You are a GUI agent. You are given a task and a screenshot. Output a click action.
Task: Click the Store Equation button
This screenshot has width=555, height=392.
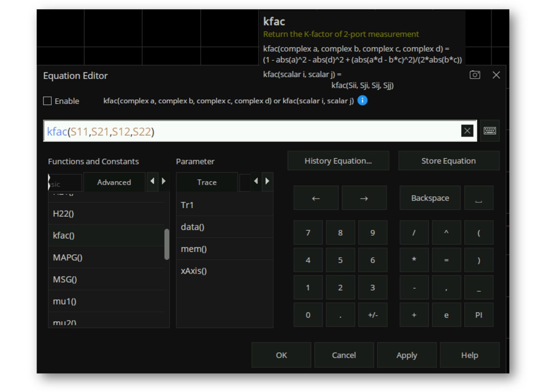pyautogui.click(x=448, y=161)
